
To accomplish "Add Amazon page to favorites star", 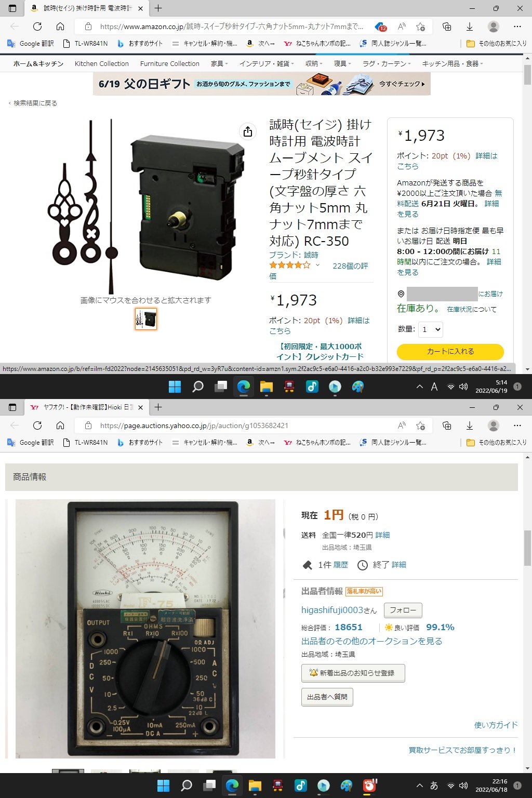I will pyautogui.click(x=420, y=26).
